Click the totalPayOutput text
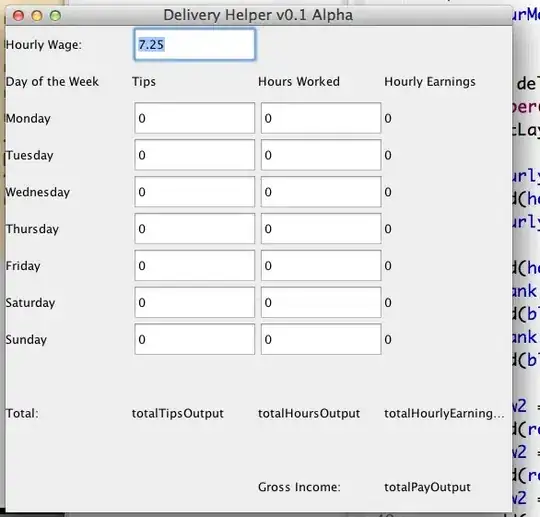The height and width of the screenshot is (517, 540). pyautogui.click(x=427, y=487)
